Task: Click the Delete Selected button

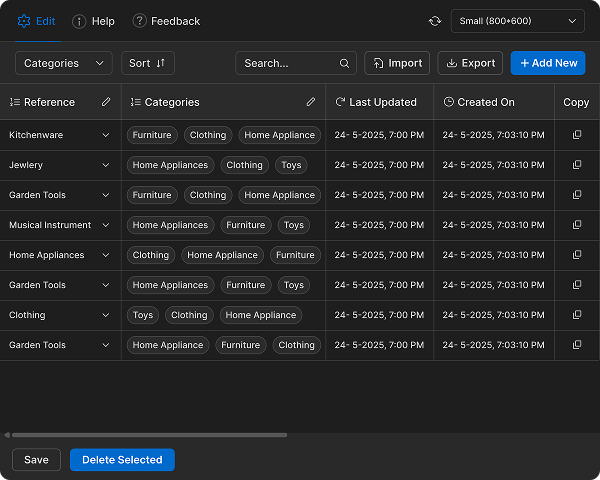Action: click(122, 459)
